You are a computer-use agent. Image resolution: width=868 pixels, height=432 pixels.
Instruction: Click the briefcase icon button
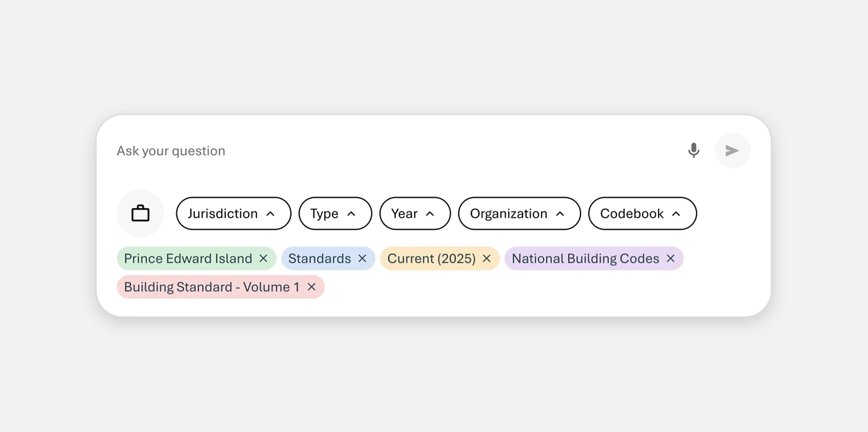140,214
